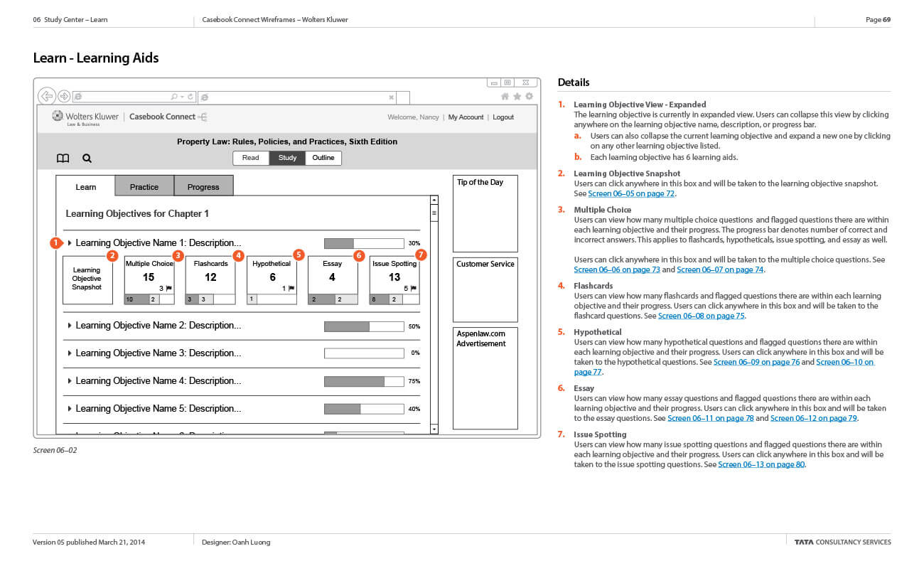Open the Essay card showing 4
The image size is (924, 561).
[x=333, y=280]
